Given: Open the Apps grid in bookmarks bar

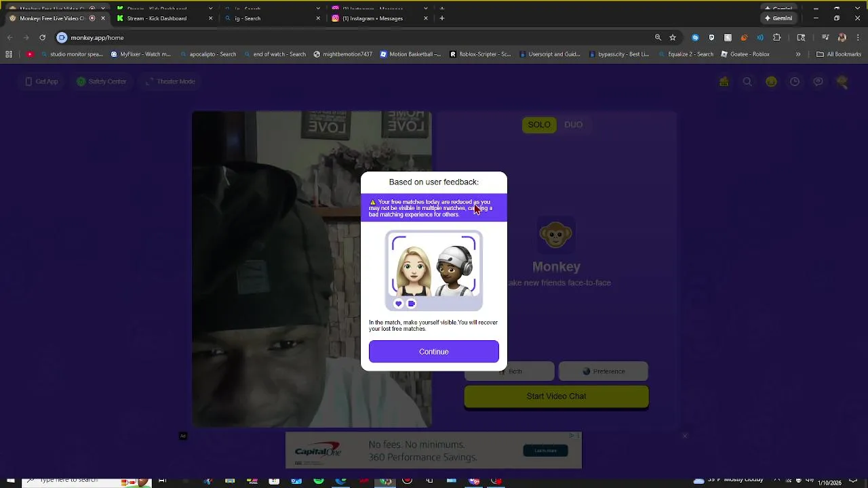Looking at the screenshot, I should pos(9,54).
